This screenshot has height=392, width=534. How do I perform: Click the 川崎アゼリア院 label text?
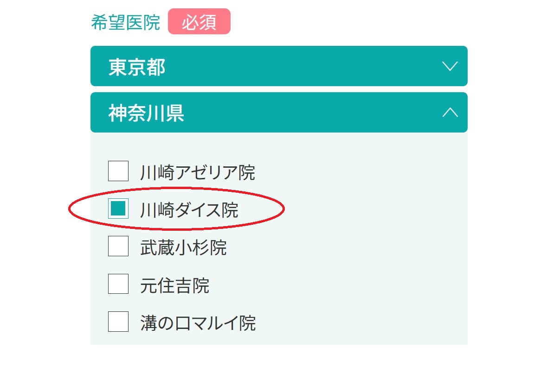pos(198,172)
